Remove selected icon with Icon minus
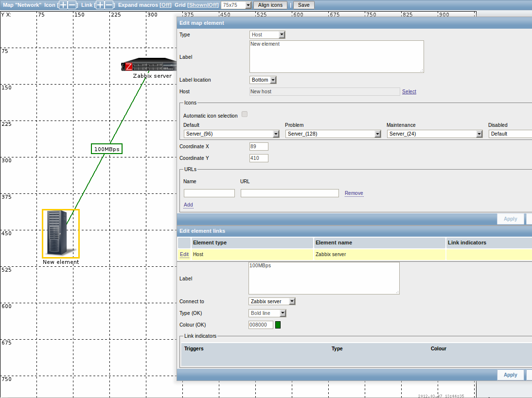The width and height of the screenshot is (532, 398). (72, 5)
